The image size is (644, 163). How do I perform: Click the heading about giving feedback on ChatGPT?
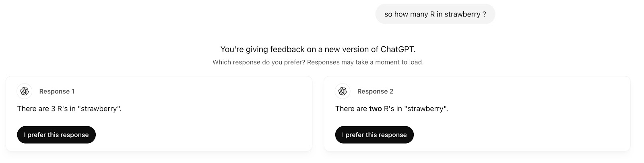point(318,49)
